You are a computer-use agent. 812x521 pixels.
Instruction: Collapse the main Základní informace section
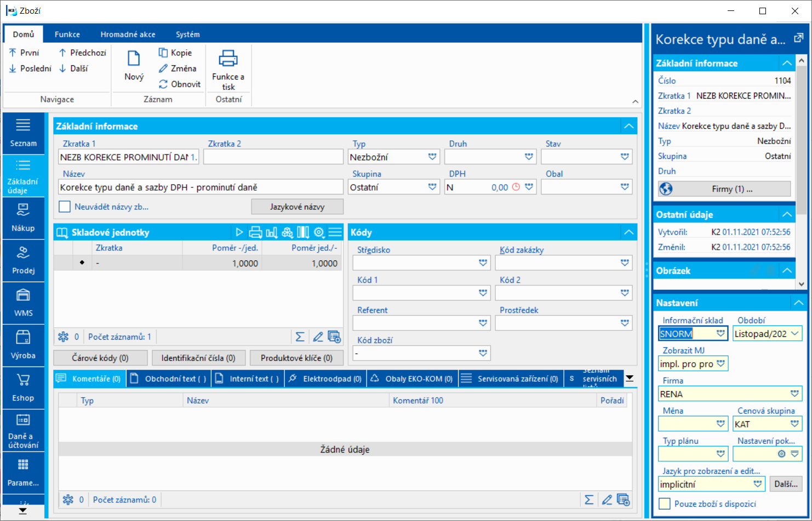click(x=628, y=126)
